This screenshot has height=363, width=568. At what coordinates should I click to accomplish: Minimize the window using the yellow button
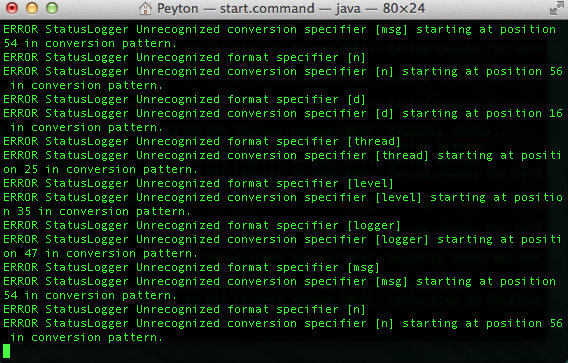32,8
